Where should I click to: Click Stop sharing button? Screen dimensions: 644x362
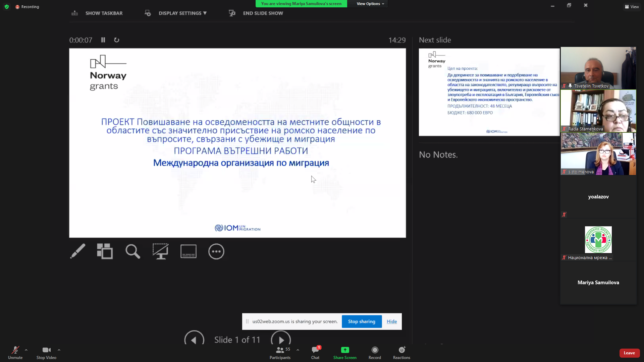[362, 321]
